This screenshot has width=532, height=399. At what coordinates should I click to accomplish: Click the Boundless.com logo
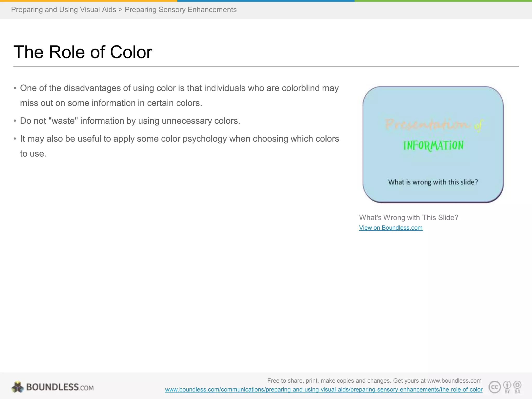[x=52, y=387]
